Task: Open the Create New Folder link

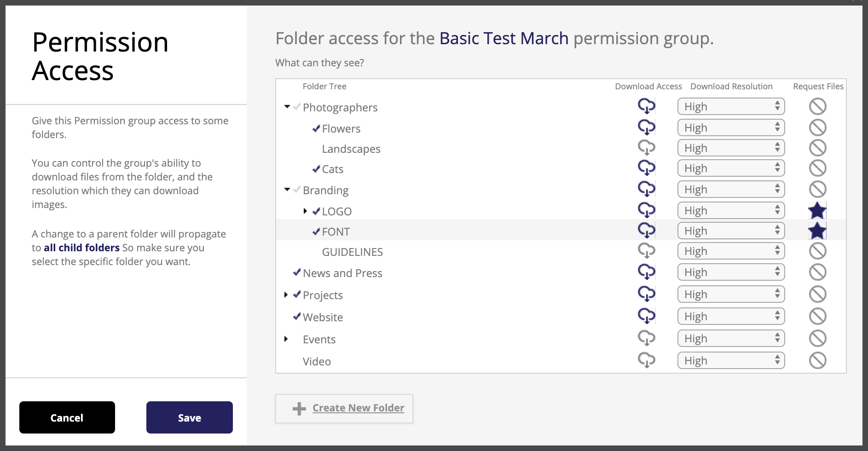Action: click(x=359, y=408)
